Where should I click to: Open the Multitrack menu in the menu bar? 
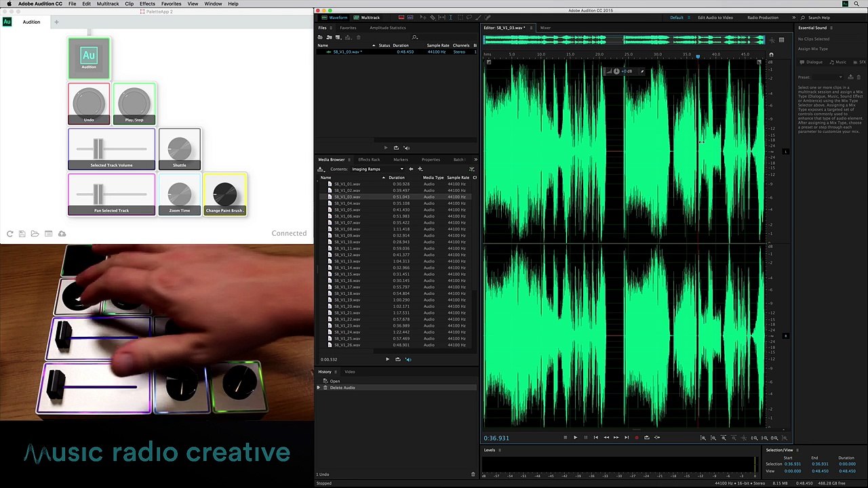coord(108,4)
